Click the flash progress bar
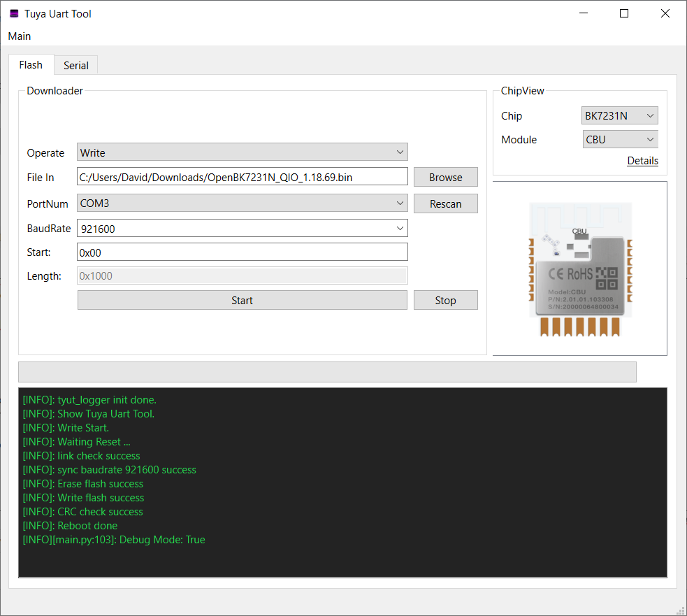The height and width of the screenshot is (616, 687). tap(327, 372)
